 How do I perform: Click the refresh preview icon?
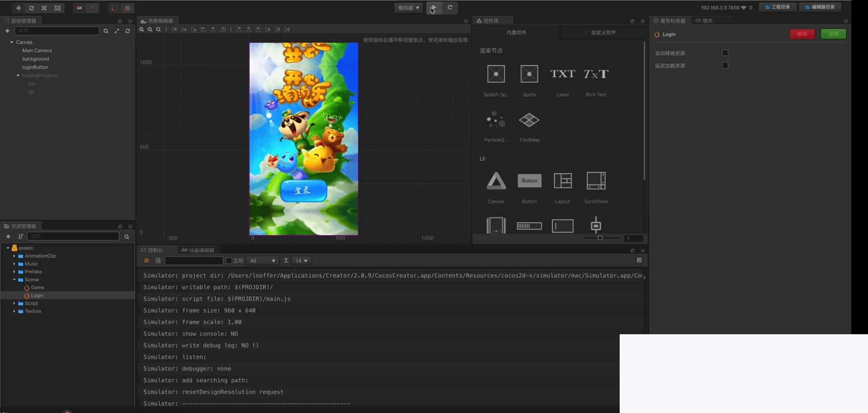450,8
